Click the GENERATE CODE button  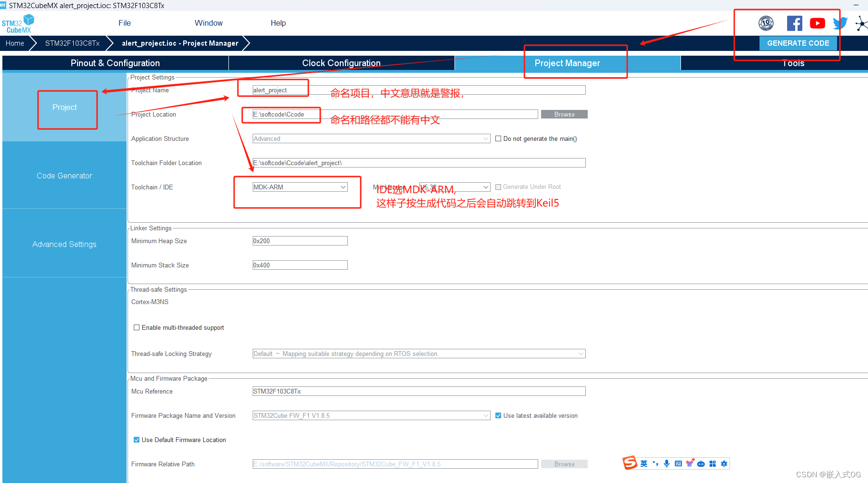pyautogui.click(x=798, y=43)
